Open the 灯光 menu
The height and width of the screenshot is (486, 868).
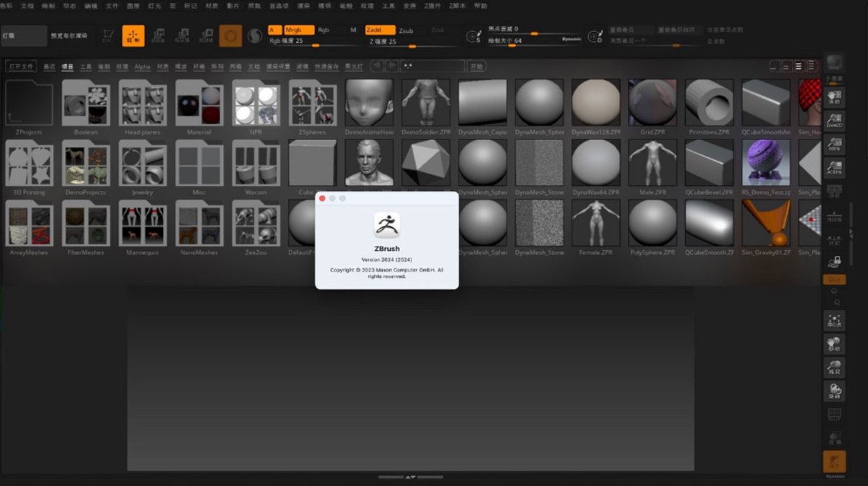tap(154, 5)
